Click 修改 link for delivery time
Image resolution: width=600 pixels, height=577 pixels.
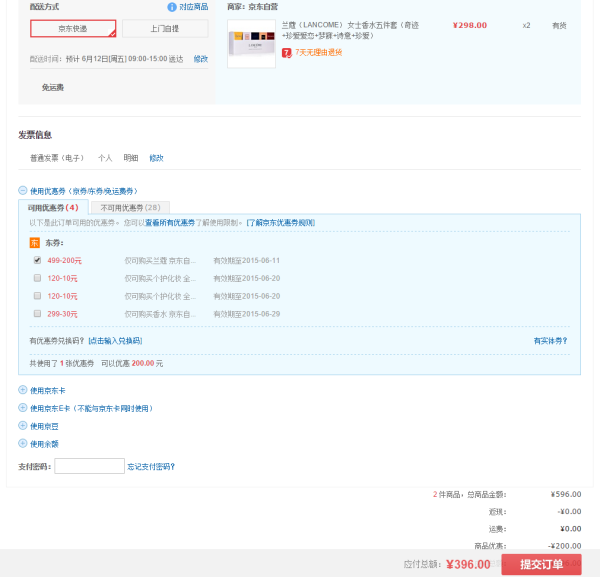tap(201, 59)
